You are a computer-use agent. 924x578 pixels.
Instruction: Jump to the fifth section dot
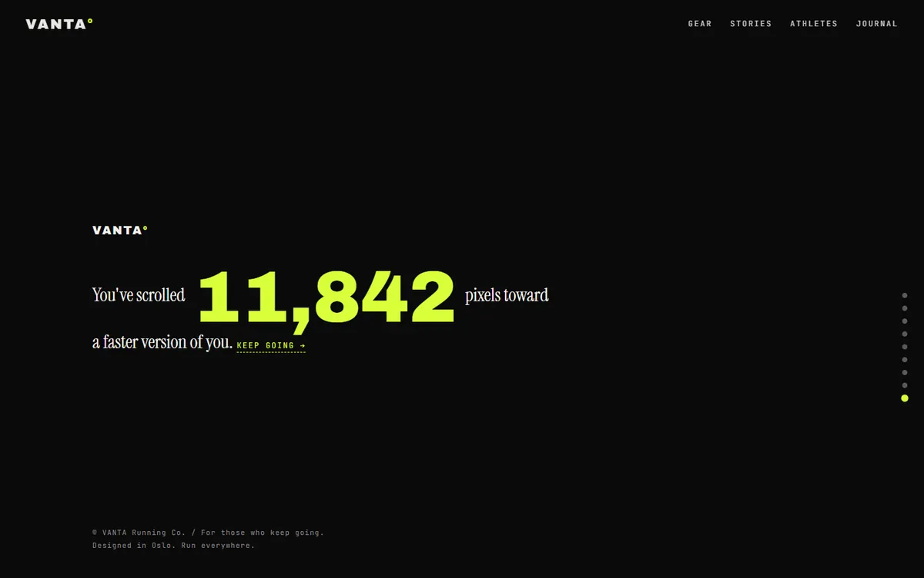(x=905, y=347)
